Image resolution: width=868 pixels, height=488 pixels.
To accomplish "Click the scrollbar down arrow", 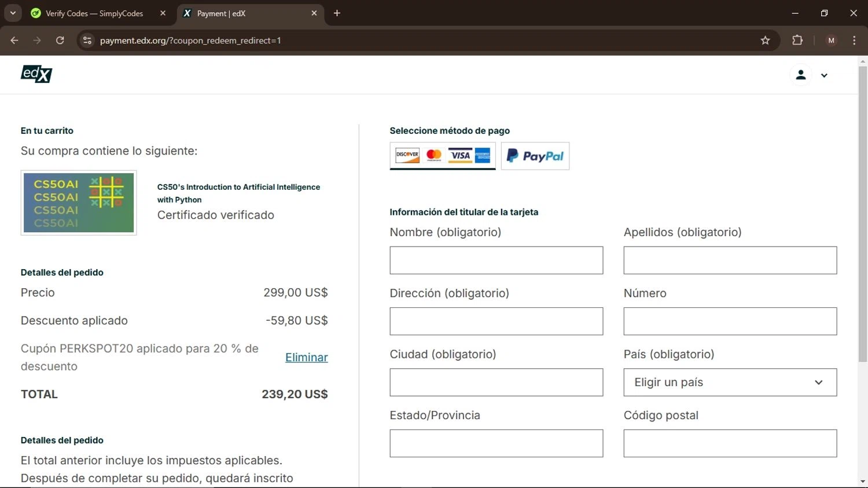I will [863, 482].
